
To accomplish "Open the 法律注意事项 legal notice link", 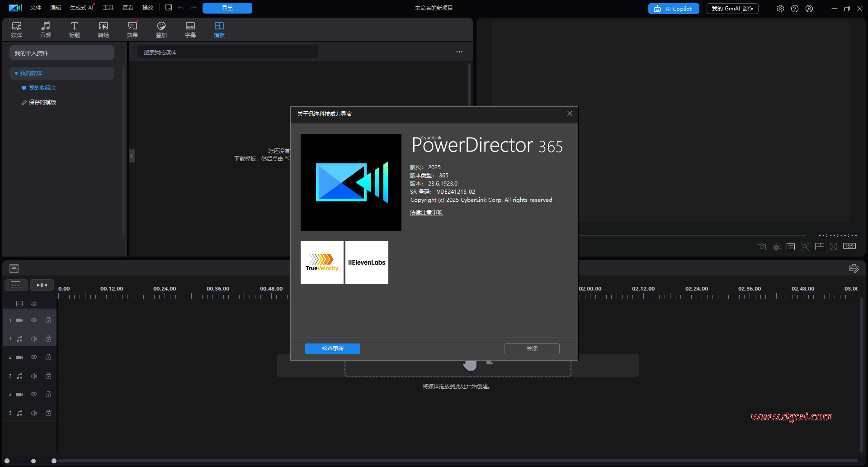I will 426,213.
